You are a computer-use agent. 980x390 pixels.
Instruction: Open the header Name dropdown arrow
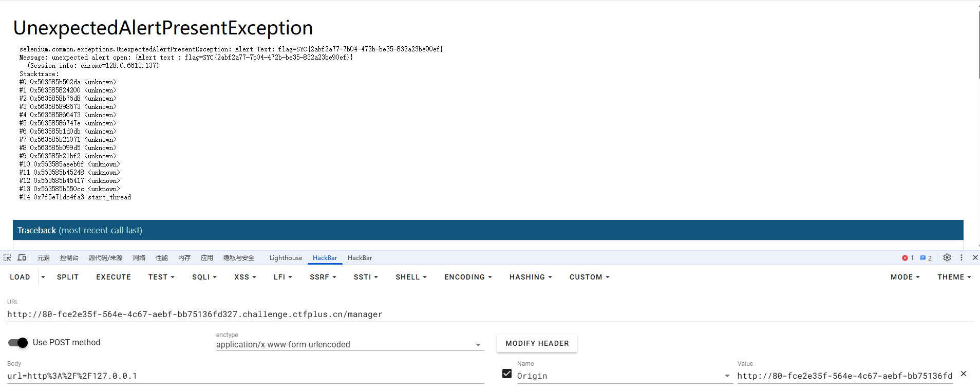tap(727, 376)
